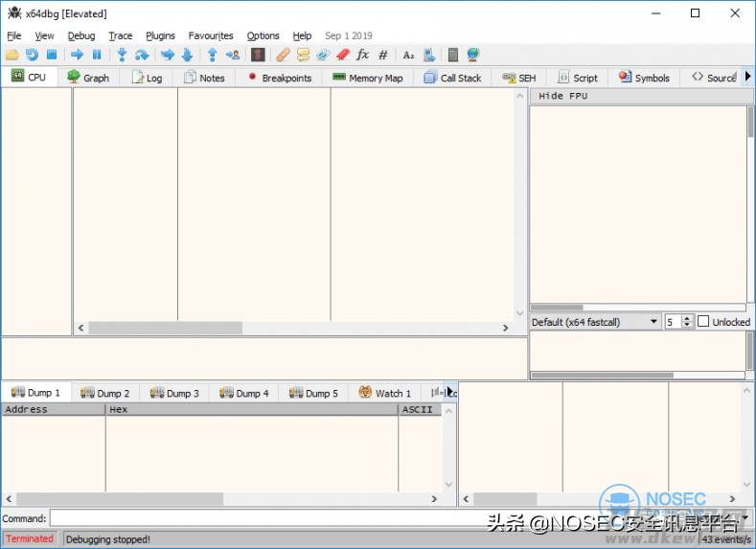Open the Notes tab

pos(204,78)
